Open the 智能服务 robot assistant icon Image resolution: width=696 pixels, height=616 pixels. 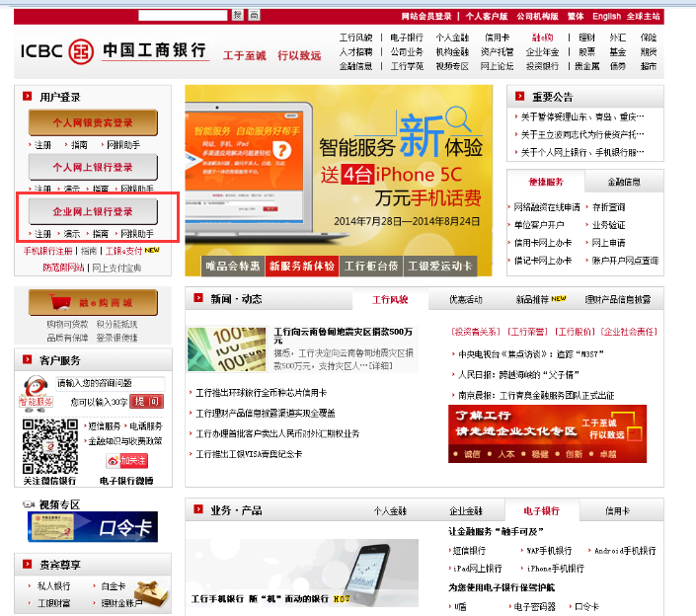click(36, 392)
